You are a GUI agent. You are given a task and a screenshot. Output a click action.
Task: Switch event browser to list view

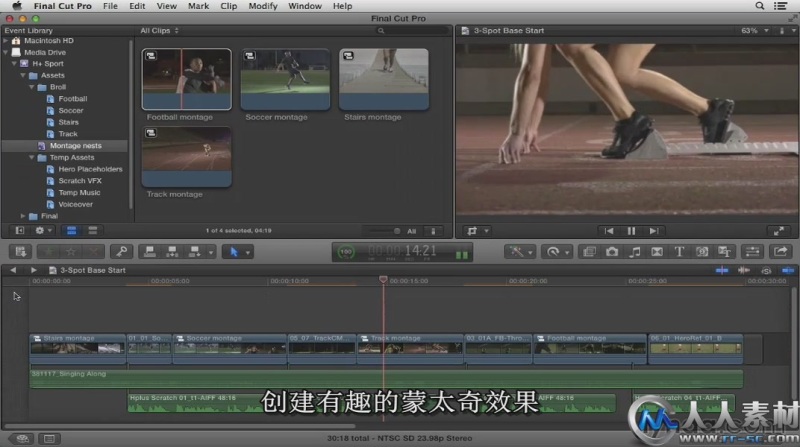[x=93, y=230]
